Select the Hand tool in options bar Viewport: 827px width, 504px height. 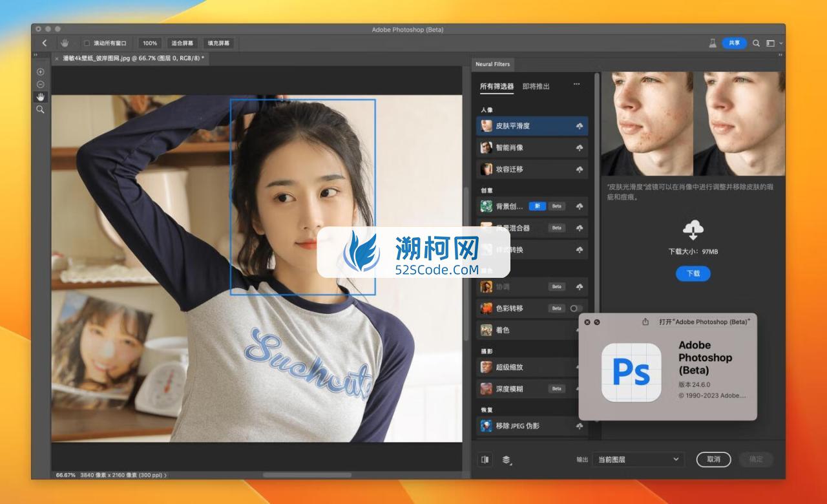click(65, 43)
